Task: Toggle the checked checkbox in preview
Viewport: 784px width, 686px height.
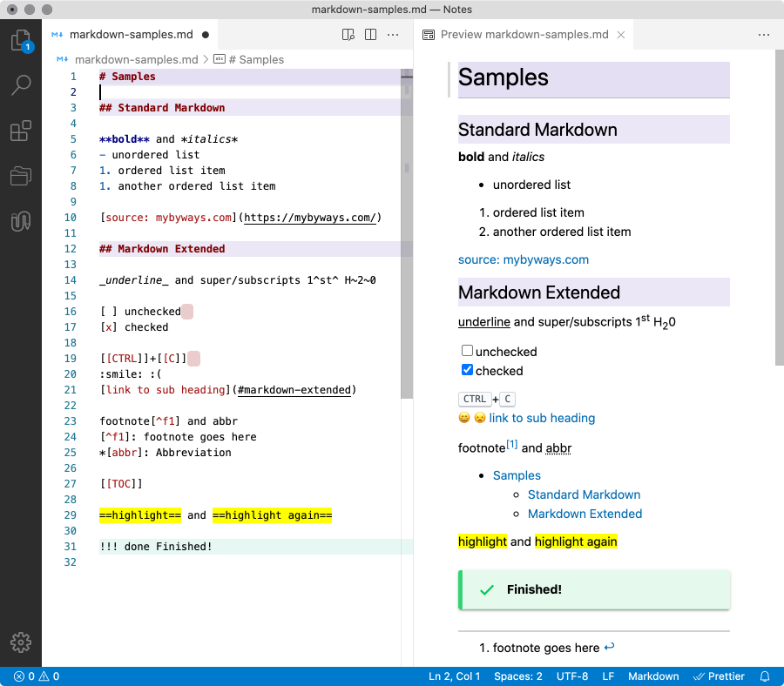Action: [x=467, y=370]
